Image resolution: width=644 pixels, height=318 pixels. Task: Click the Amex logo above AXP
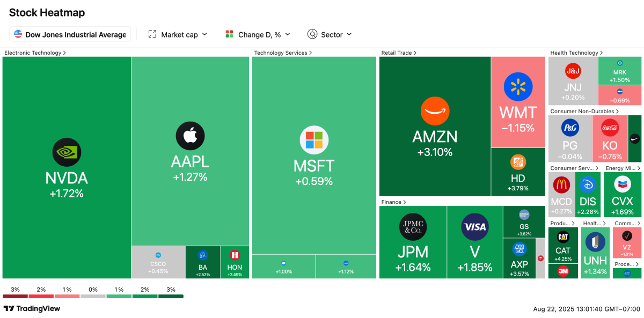click(x=519, y=249)
